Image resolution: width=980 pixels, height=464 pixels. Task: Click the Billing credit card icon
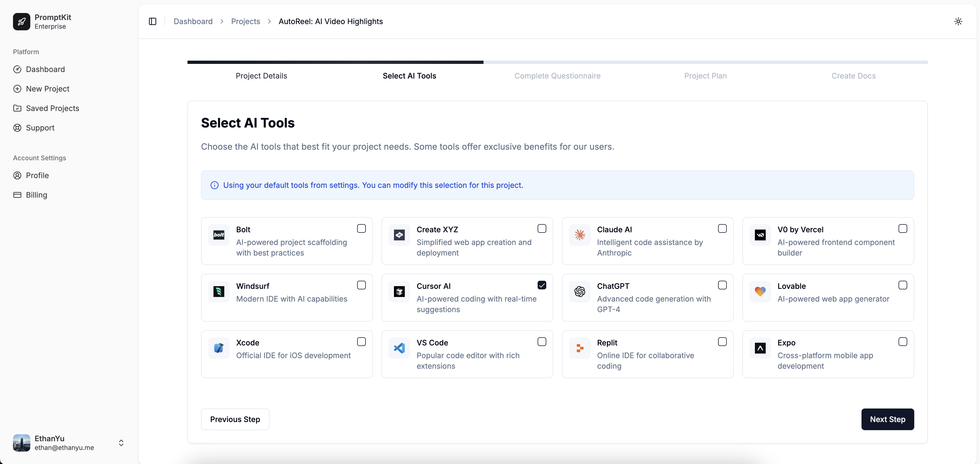17,195
